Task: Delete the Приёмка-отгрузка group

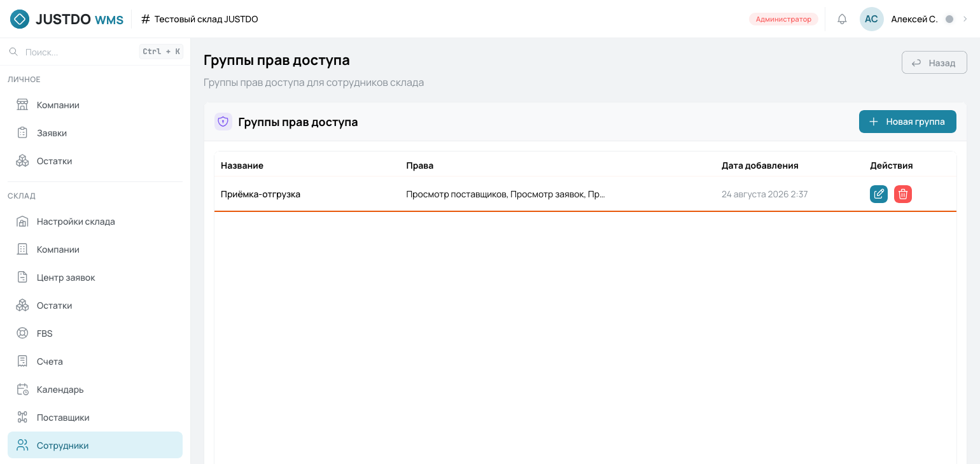Action: 903,194
